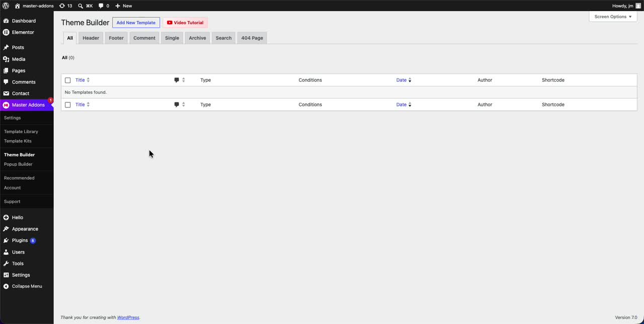The height and width of the screenshot is (324, 644).
Task: Click the All (0) filter link
Action: pyautogui.click(x=68, y=57)
